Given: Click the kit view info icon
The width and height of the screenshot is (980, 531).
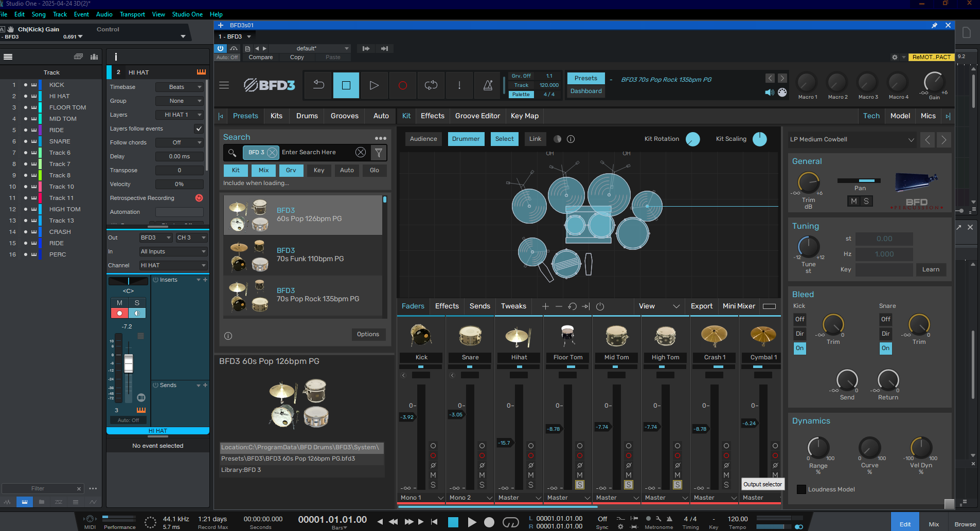Looking at the screenshot, I should (x=571, y=139).
